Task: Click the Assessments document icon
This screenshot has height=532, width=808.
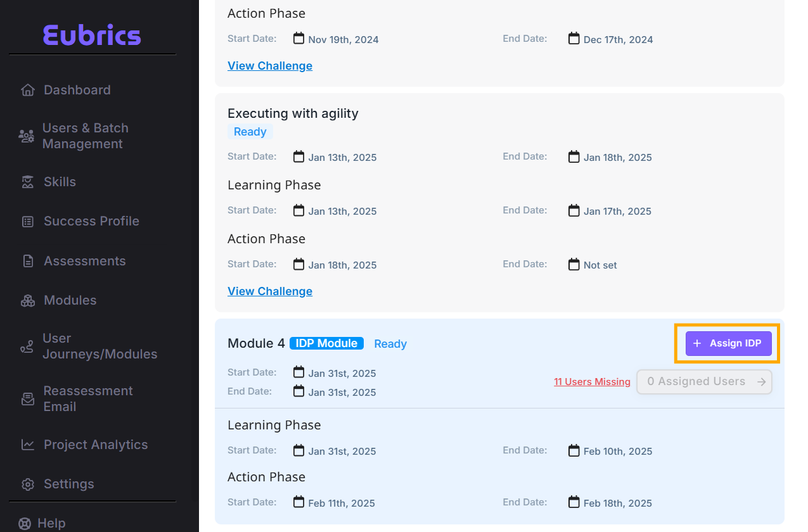Action: (28, 261)
